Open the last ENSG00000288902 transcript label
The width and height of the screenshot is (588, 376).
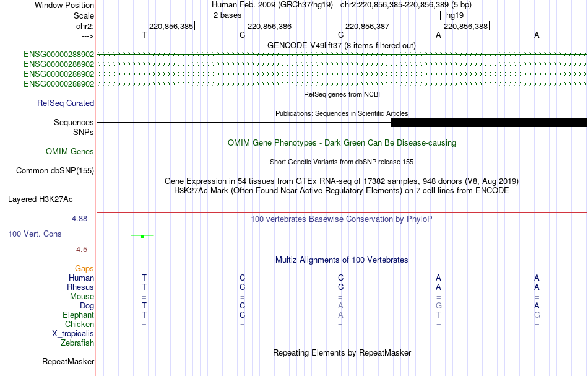[59, 84]
